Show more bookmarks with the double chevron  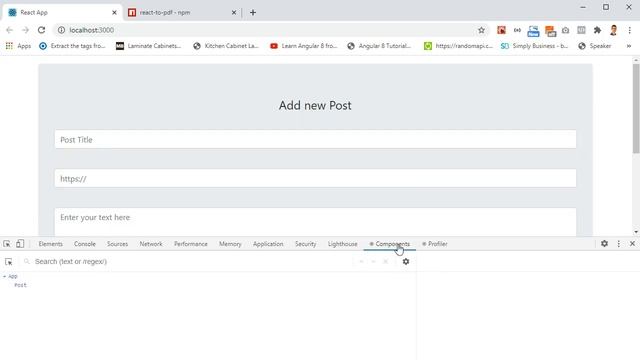tap(629, 46)
